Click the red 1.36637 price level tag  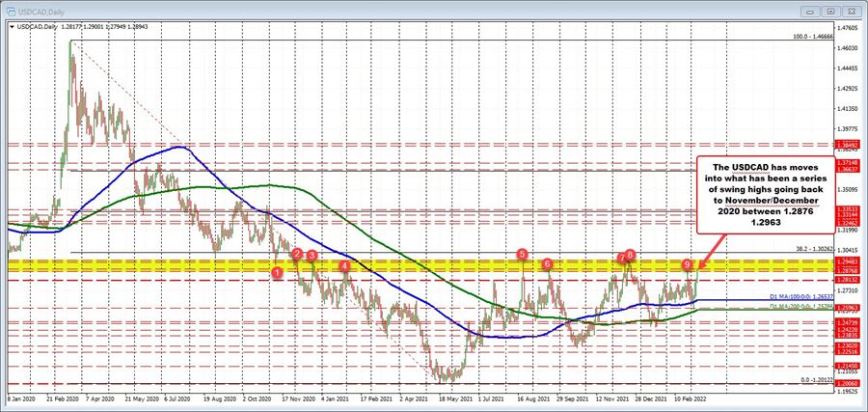[847, 170]
